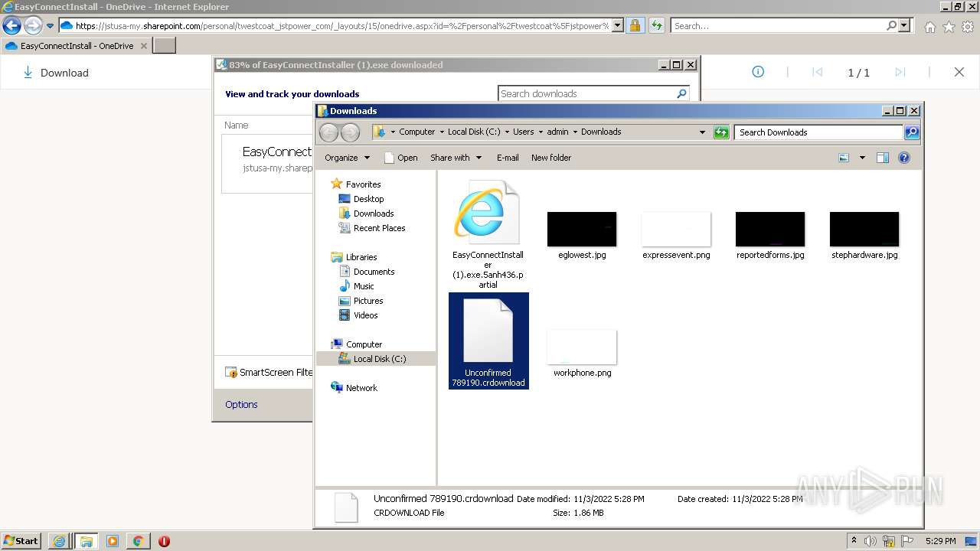
Task: Click the IE refresh button
Action: click(x=656, y=26)
